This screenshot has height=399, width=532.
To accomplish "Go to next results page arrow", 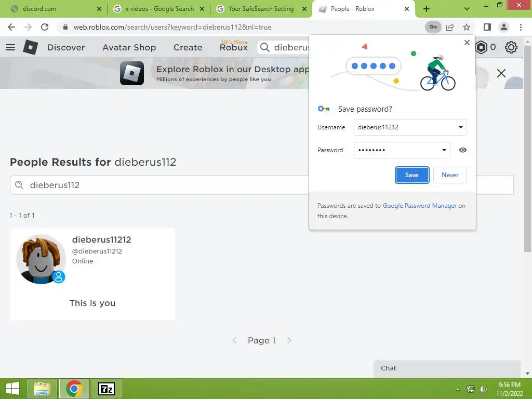I will coord(289,340).
